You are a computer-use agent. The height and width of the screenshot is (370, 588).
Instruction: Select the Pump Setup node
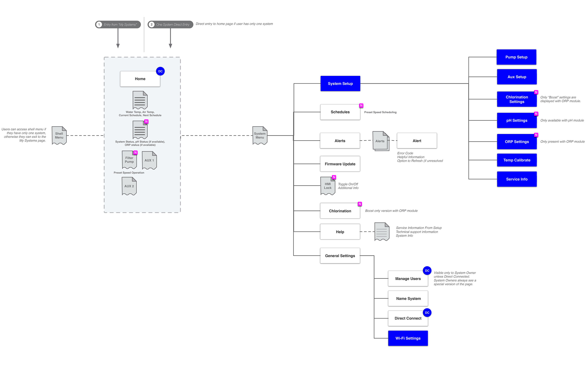[516, 57]
